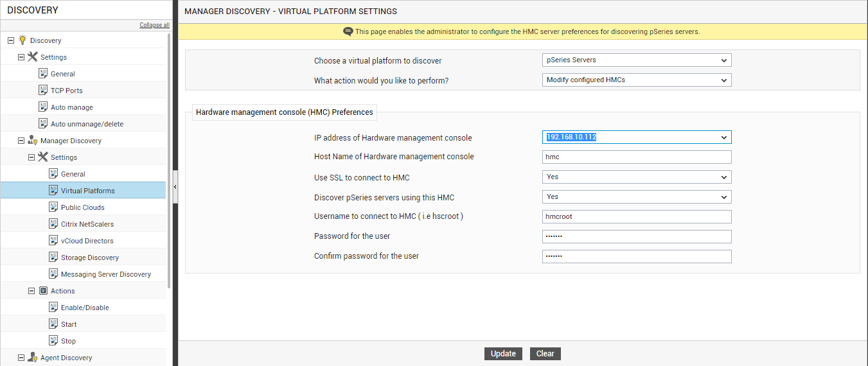Screen dimensions: 868x366
Task: Open Citrix NetScalers in the tree
Action: (87, 224)
